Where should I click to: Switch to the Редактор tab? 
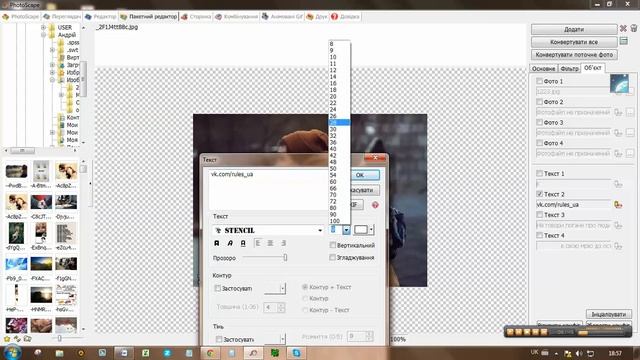point(101,17)
